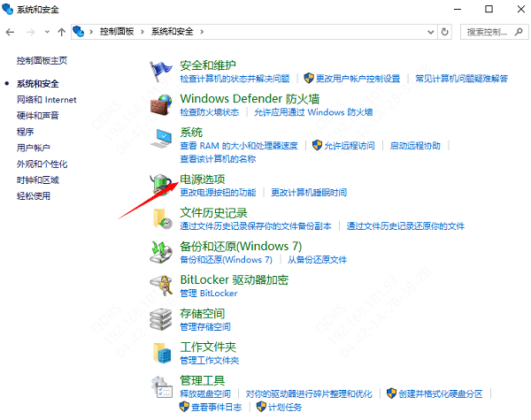Open the Windows Defender 防火墙 brick wall icon

[161, 105]
